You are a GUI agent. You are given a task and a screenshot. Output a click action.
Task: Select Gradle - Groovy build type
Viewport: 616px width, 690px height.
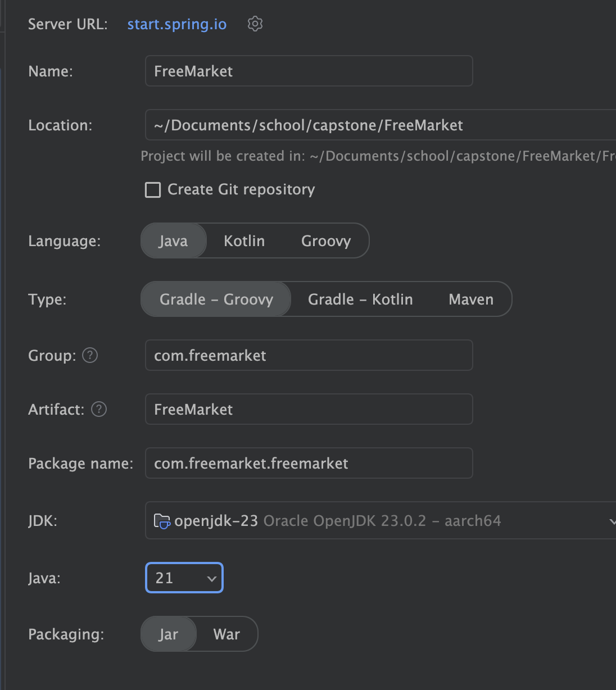216,299
